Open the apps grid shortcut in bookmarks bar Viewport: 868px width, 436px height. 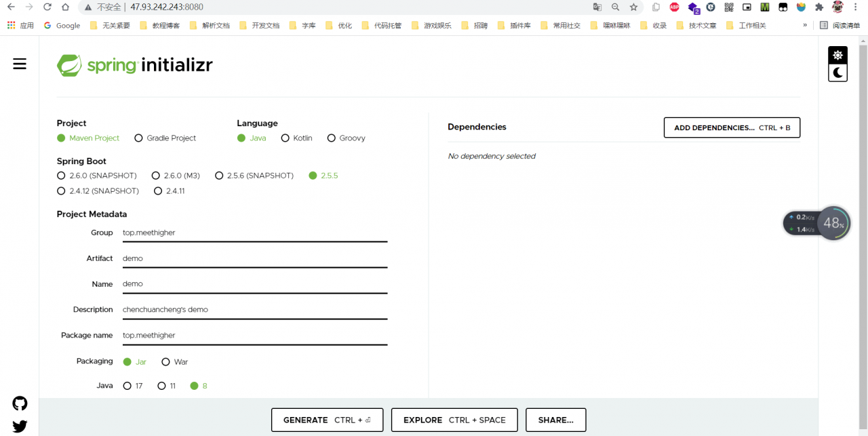click(x=20, y=25)
